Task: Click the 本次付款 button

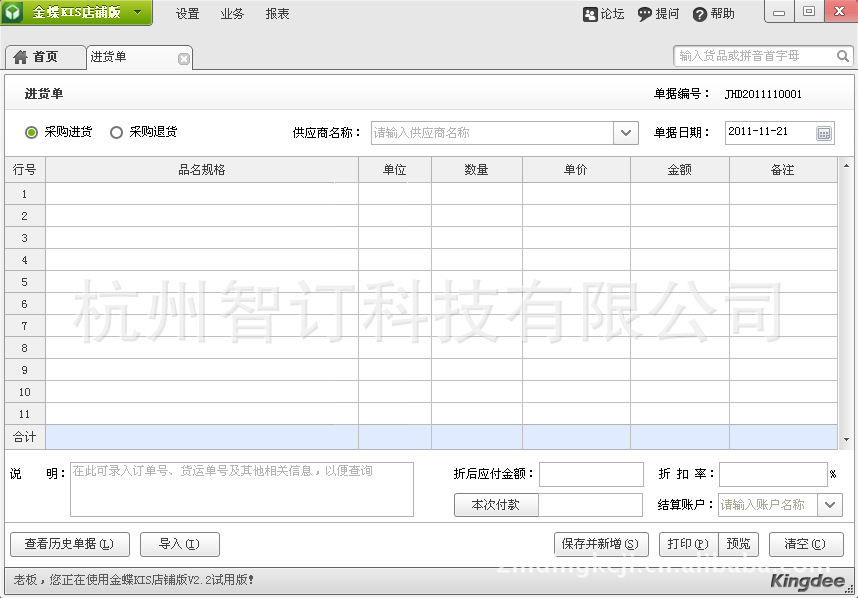Action: pos(496,505)
